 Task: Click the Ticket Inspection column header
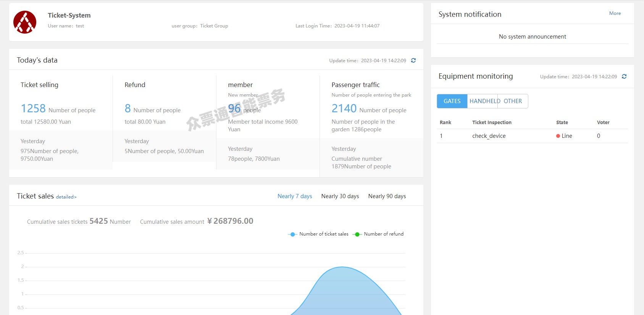coord(492,123)
